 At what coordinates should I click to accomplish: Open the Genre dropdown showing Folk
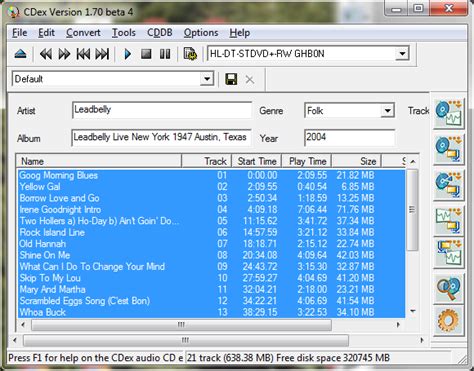[x=387, y=111]
